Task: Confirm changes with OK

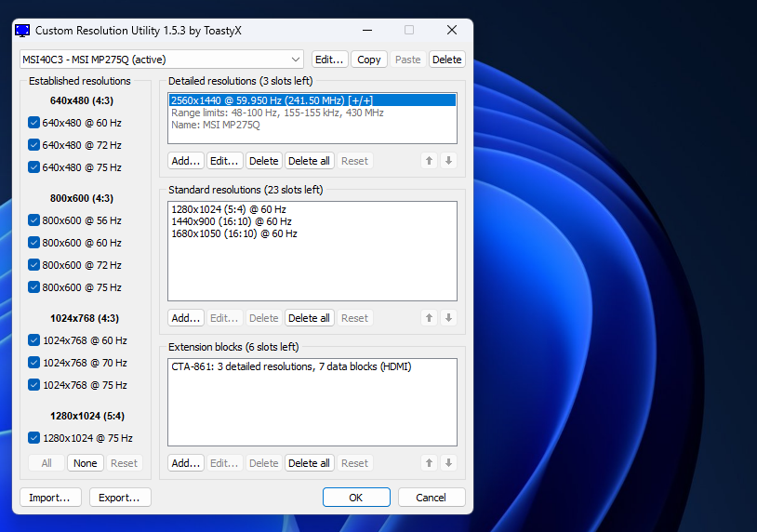Action: tap(356, 498)
